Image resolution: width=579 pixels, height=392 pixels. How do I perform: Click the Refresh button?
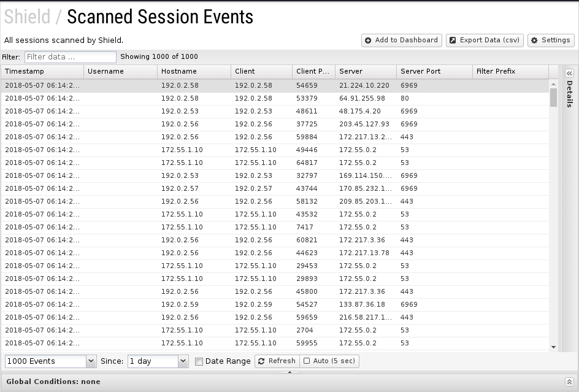tap(277, 361)
